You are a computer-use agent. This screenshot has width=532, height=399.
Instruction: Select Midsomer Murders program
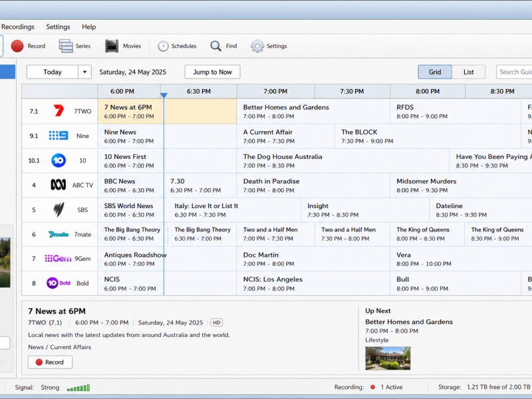coord(461,186)
